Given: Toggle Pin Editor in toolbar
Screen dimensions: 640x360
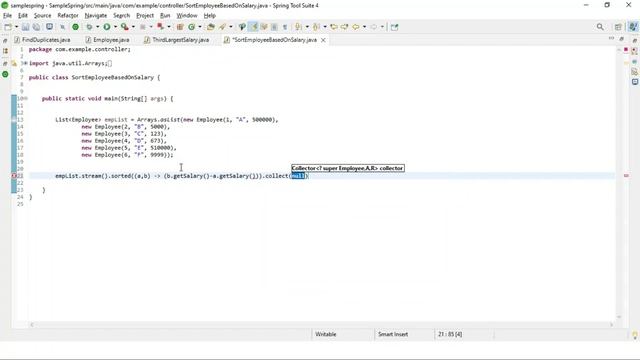Looking at the screenshot, I should click(394, 27).
